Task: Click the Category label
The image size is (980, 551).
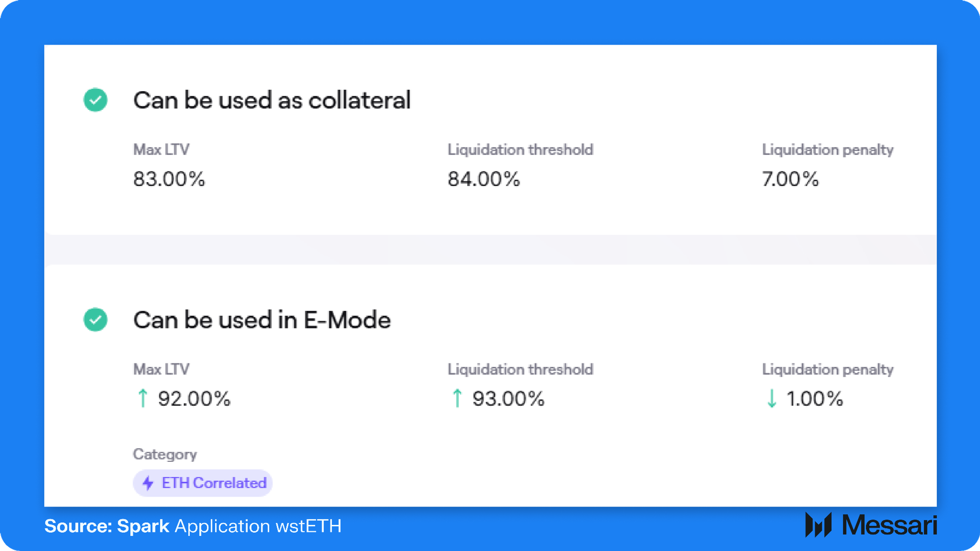Action: click(165, 454)
